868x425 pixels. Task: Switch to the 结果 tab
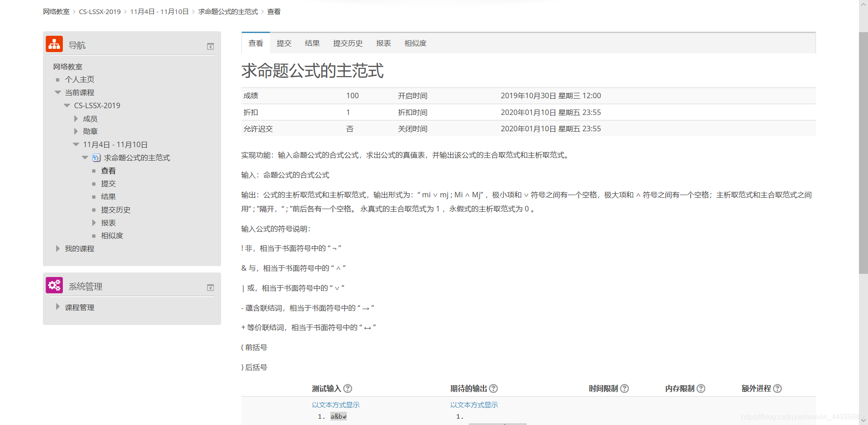pyautogui.click(x=312, y=43)
